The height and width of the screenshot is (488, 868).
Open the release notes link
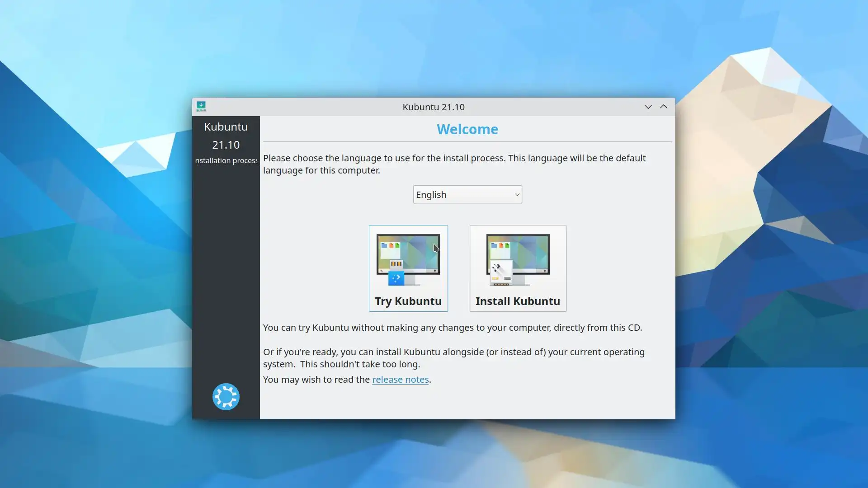(x=400, y=380)
